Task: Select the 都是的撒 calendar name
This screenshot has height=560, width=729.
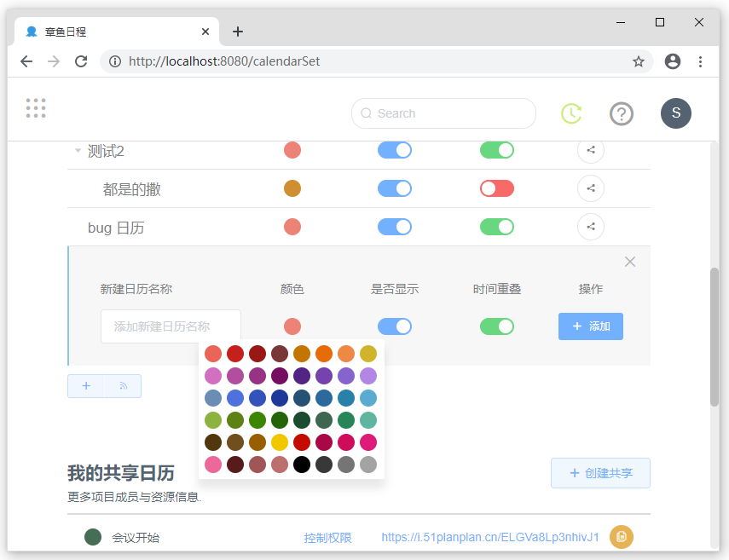Action: [x=131, y=189]
